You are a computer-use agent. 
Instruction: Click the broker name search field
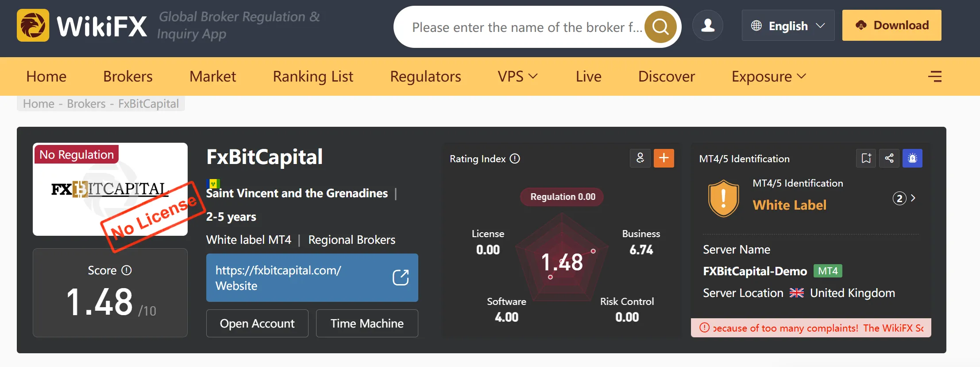point(527,27)
